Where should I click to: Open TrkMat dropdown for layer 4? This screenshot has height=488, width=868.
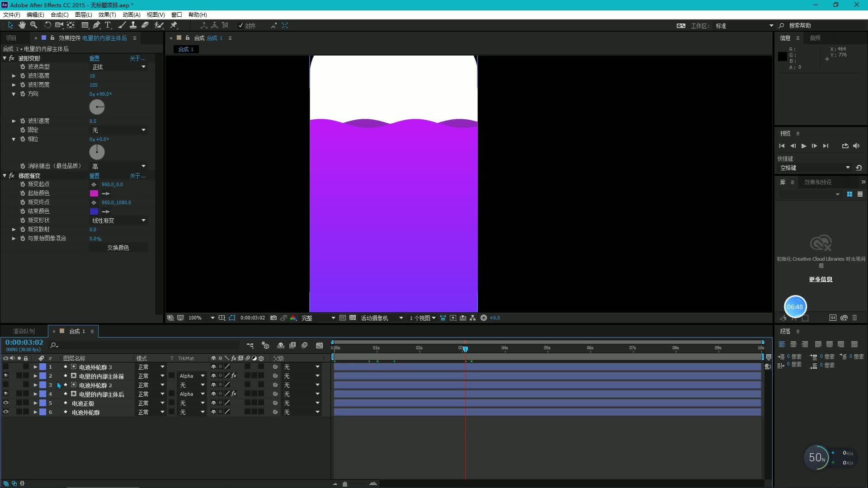(192, 394)
